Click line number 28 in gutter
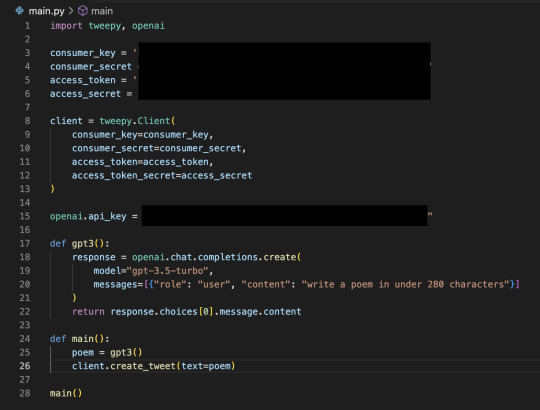 25,393
